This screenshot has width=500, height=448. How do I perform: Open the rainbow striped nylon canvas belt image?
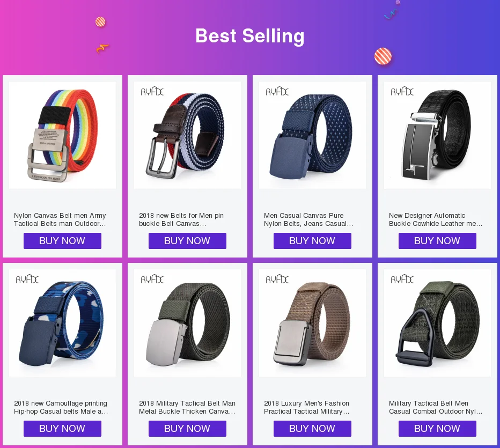62,135
